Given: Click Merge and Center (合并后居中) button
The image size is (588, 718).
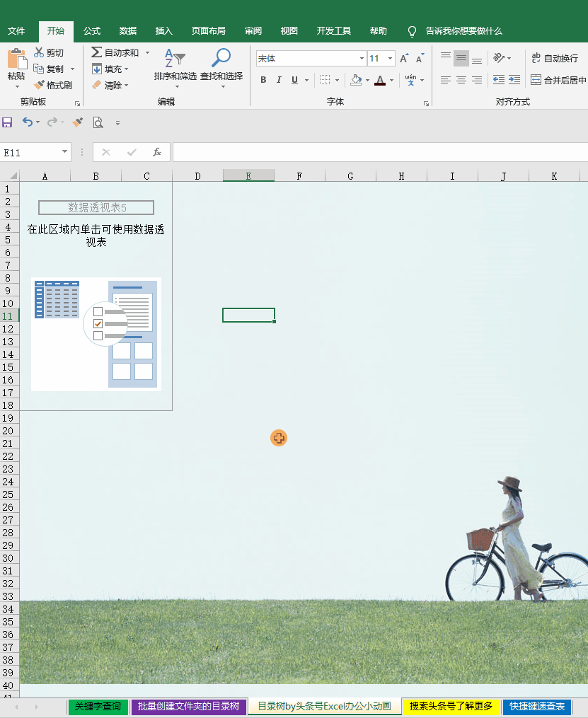Looking at the screenshot, I should [x=558, y=80].
